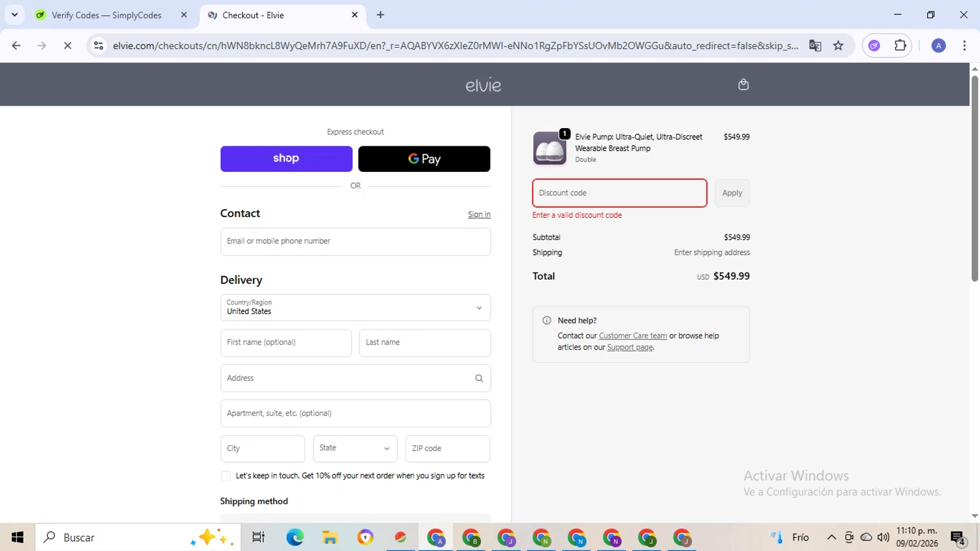Viewport: 980px width, 551px height.
Task: Open the volume speaker tray icon
Action: [883, 537]
